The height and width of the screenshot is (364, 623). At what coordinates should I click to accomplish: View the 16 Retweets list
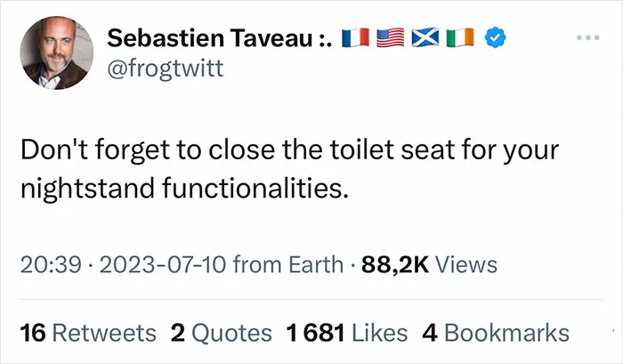point(88,333)
